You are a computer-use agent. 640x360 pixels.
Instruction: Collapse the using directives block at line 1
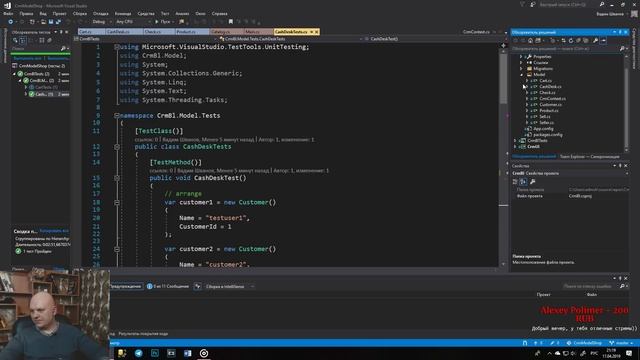click(x=117, y=47)
